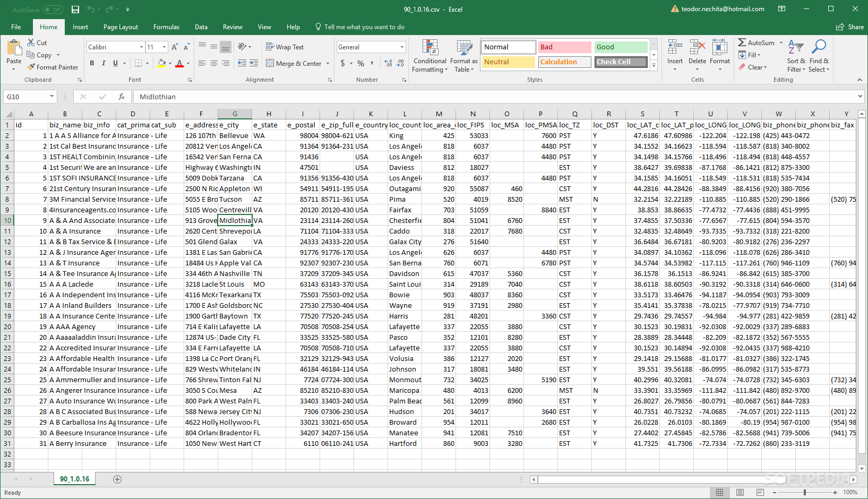The image size is (868, 499).
Task: Switch to the Page Layout tab
Action: pyautogui.click(x=121, y=27)
